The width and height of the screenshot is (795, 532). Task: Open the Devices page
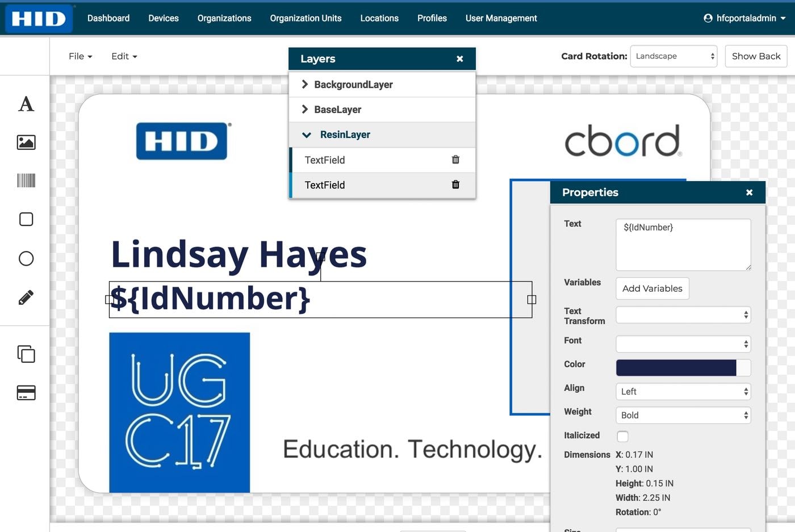coord(164,18)
